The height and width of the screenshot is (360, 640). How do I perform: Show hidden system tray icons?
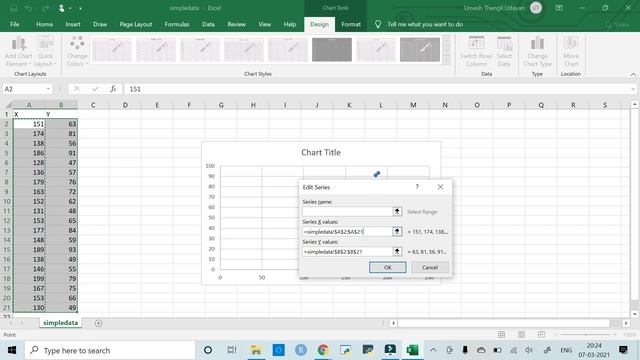tap(433, 350)
